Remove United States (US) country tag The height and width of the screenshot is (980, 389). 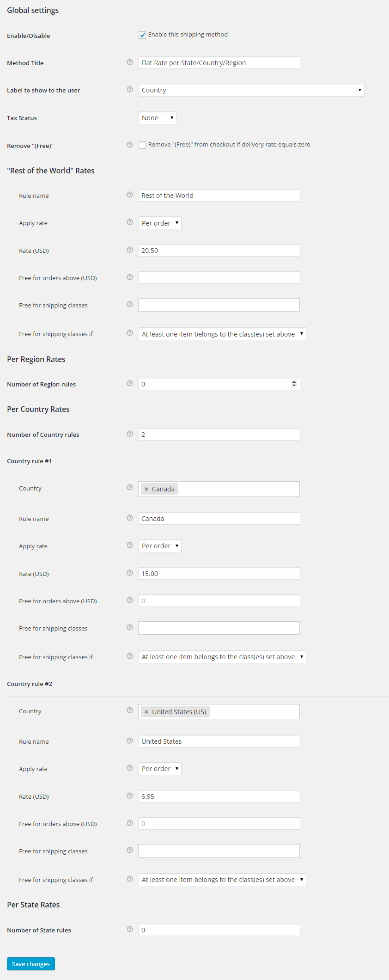(x=146, y=712)
